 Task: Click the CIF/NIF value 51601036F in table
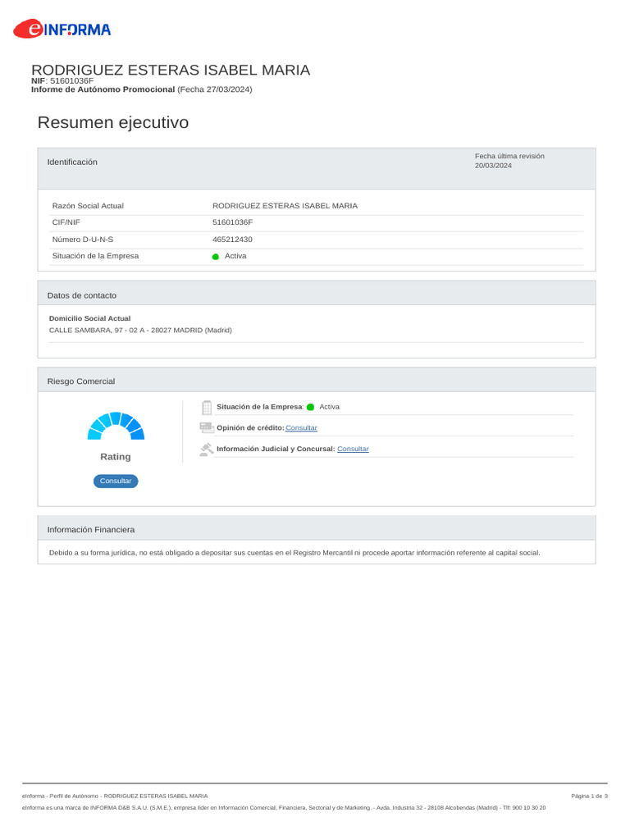(232, 222)
